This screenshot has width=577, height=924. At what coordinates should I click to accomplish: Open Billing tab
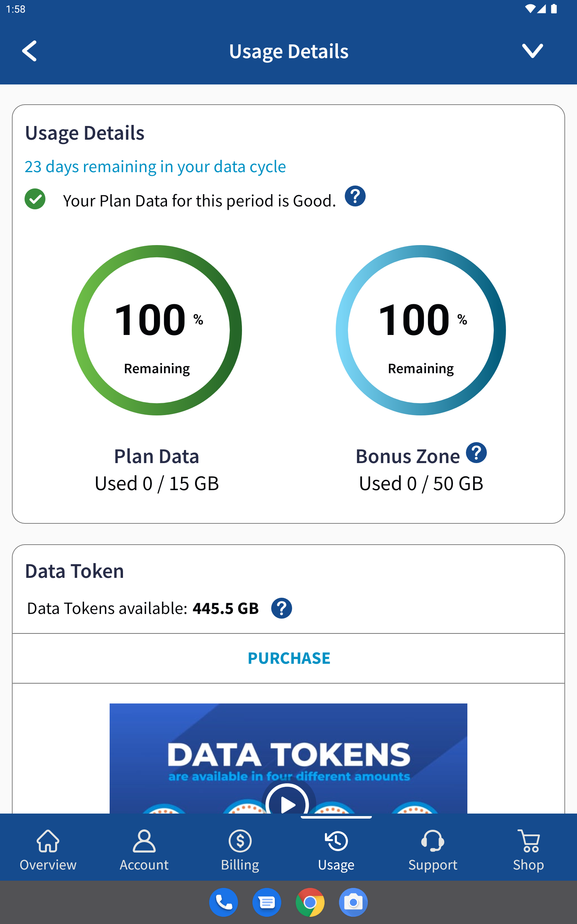coord(240,850)
